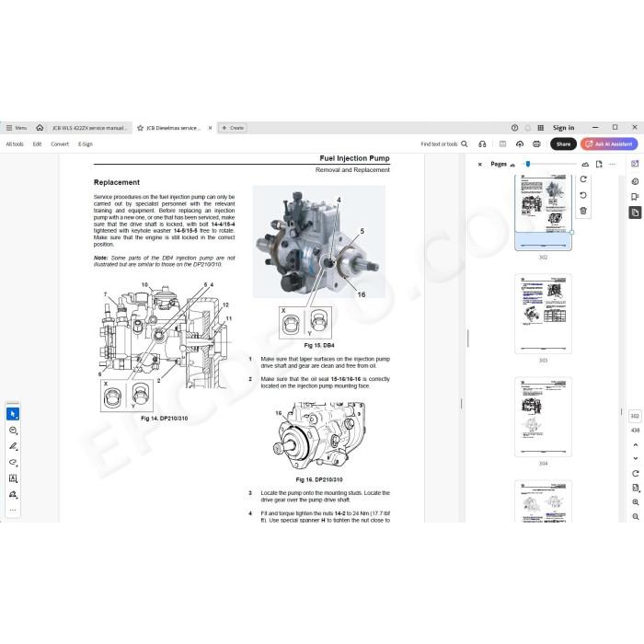Close the Pages panel

pyautogui.click(x=479, y=165)
